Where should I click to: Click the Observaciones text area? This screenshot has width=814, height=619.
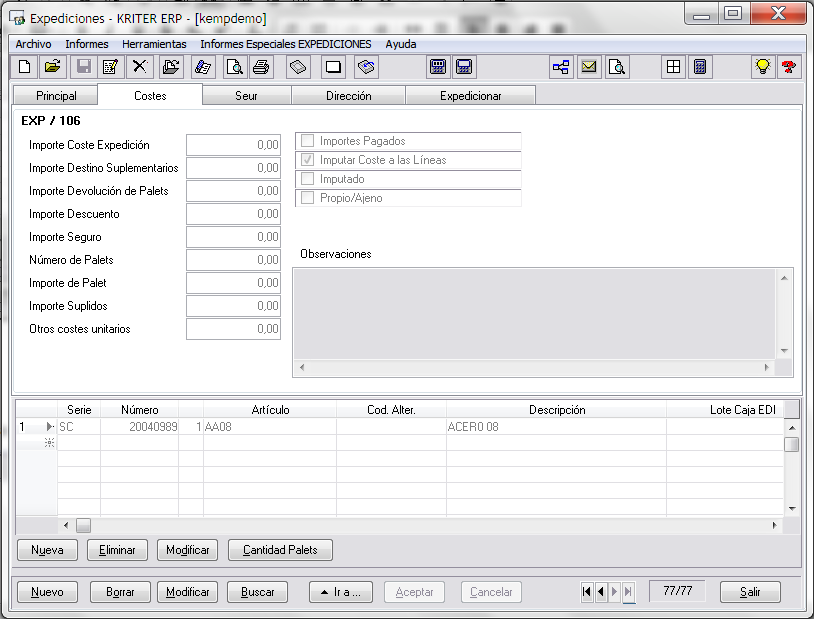[534, 314]
